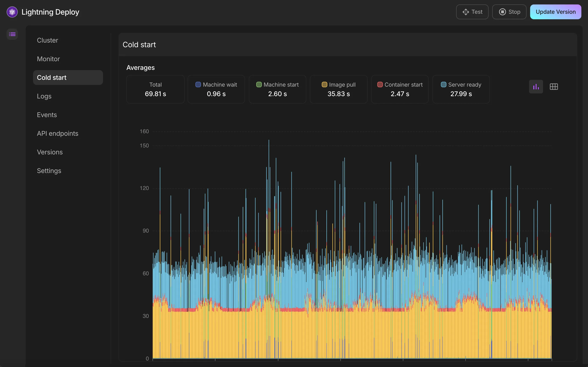Click the Image pull yellow swatch
Screen dimensions: 588x367
click(x=324, y=84)
